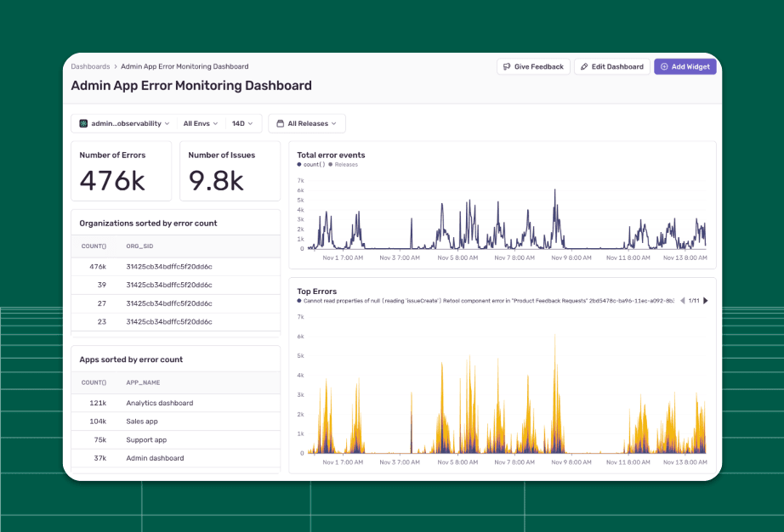
Task: Click the plus icon in Add Widget
Action: click(x=664, y=67)
